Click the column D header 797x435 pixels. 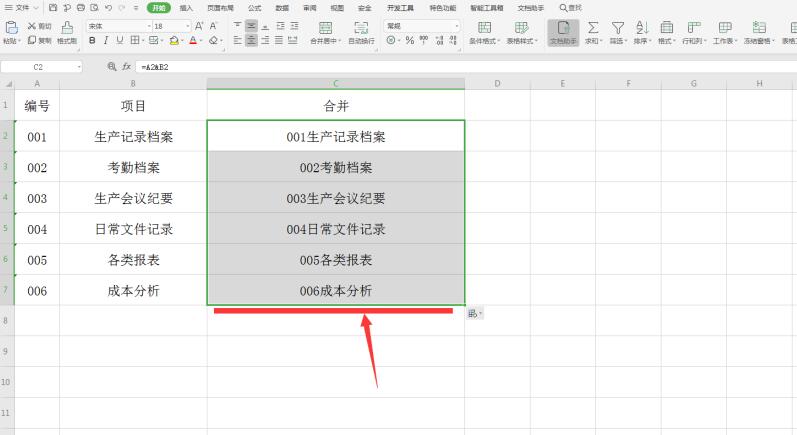pos(497,84)
